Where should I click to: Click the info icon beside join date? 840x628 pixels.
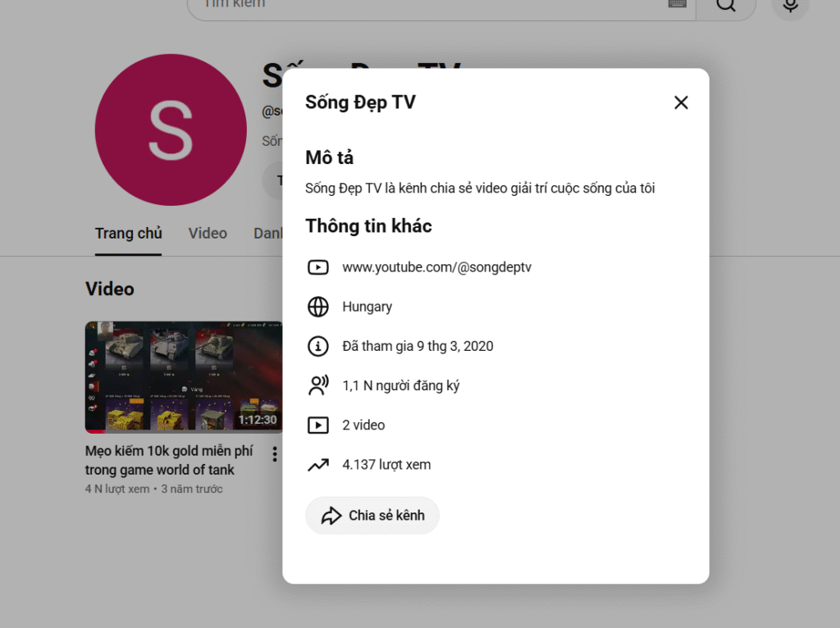click(x=317, y=346)
